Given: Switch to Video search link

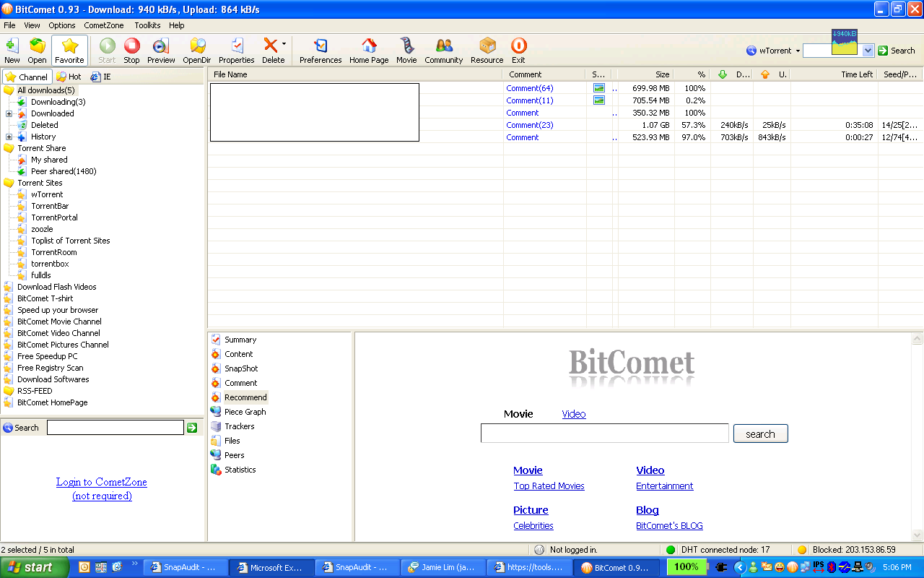Looking at the screenshot, I should pos(574,414).
